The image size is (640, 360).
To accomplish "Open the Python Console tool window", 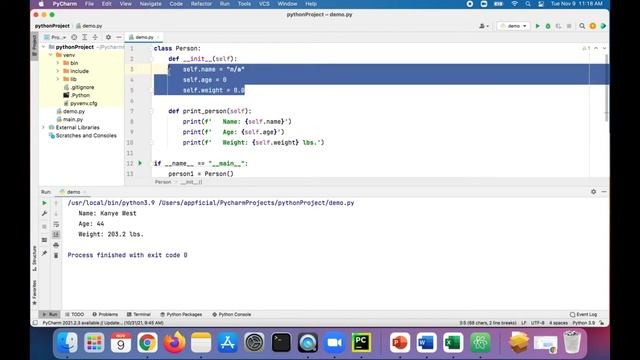I will (x=231, y=315).
